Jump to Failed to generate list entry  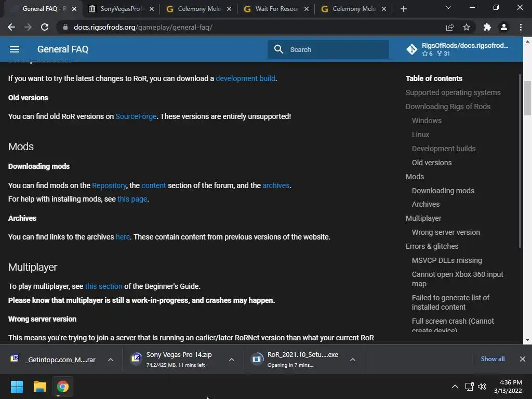tap(450, 302)
